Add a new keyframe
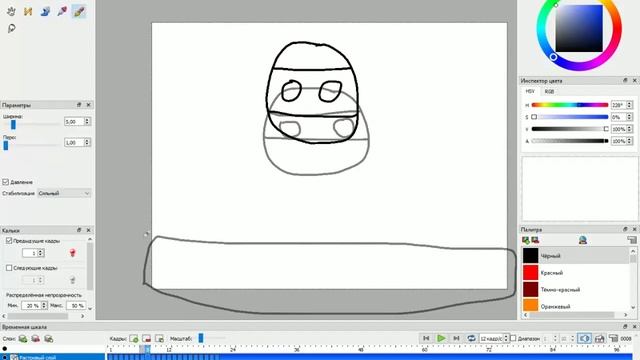640x360 pixels. 133,339
